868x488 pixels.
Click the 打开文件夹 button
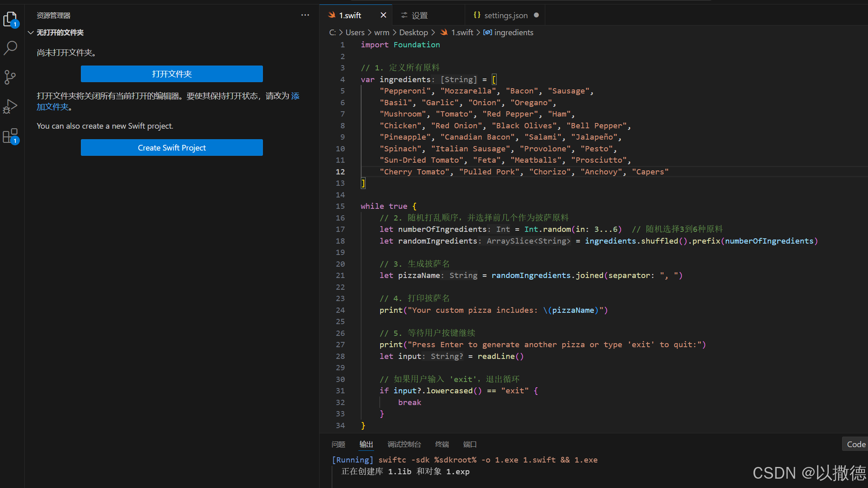tap(171, 74)
